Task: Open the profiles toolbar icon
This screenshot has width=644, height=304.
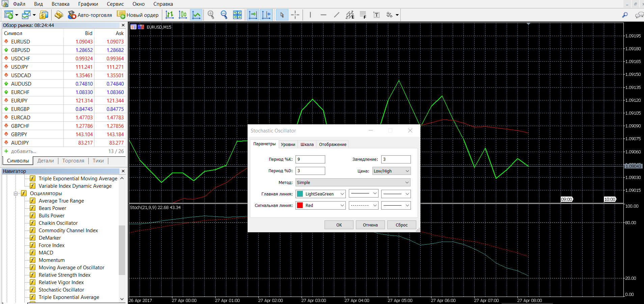Action: (x=26, y=15)
